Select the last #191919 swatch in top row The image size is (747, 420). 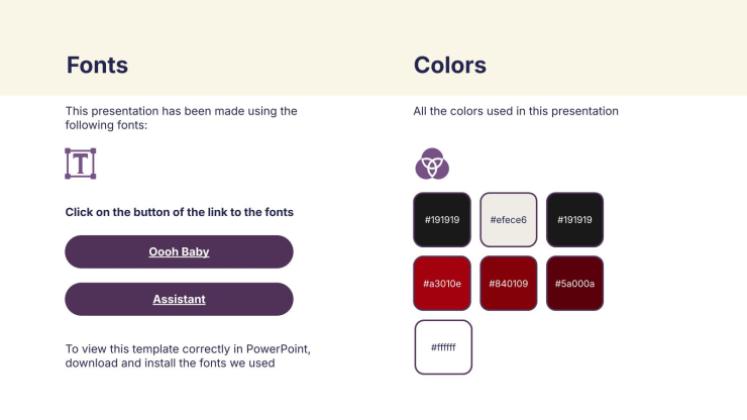tap(574, 219)
